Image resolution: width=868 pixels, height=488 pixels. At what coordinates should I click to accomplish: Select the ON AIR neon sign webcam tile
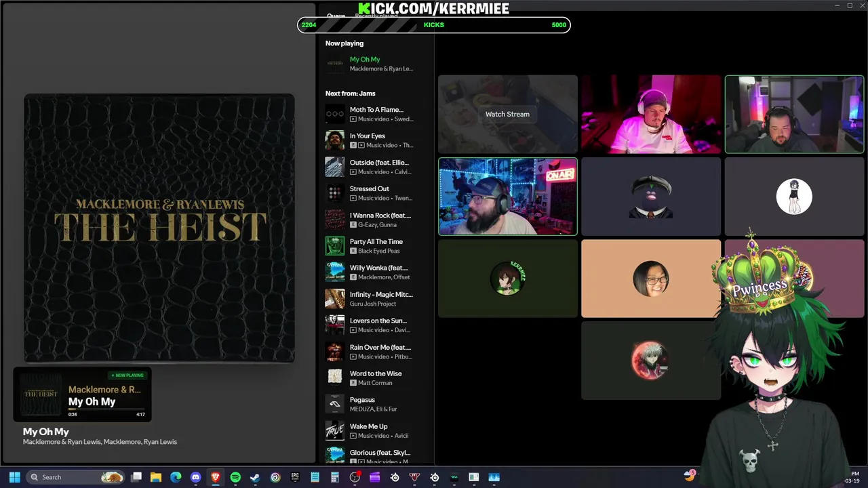508,197
